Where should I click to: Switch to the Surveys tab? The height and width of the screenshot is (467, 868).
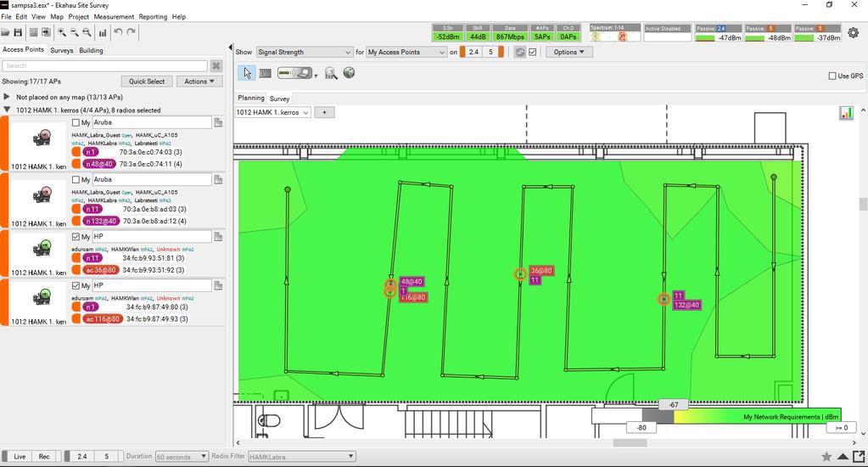click(61, 50)
